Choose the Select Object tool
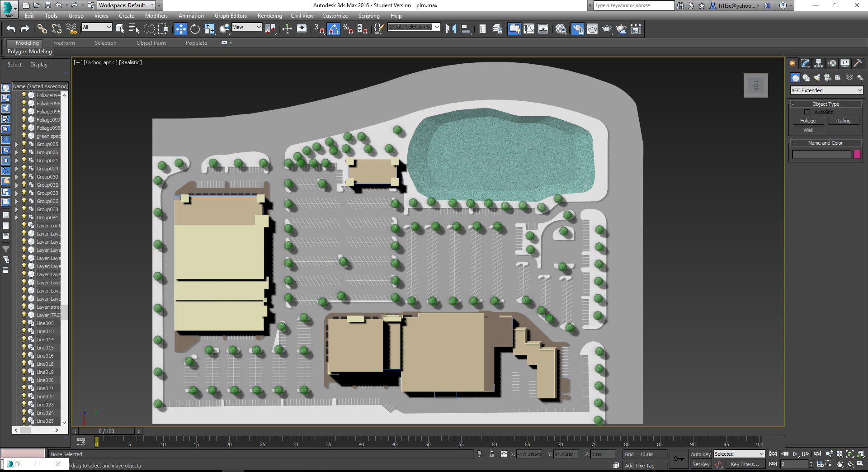Viewport: 868px width, 472px height. pos(120,29)
